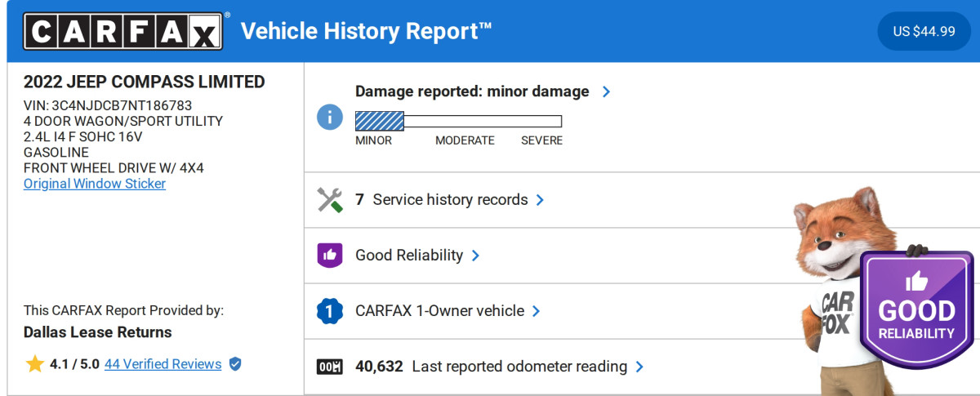Click the purple Good Reliability shield badge
The height and width of the screenshot is (396, 980).
[915, 310]
